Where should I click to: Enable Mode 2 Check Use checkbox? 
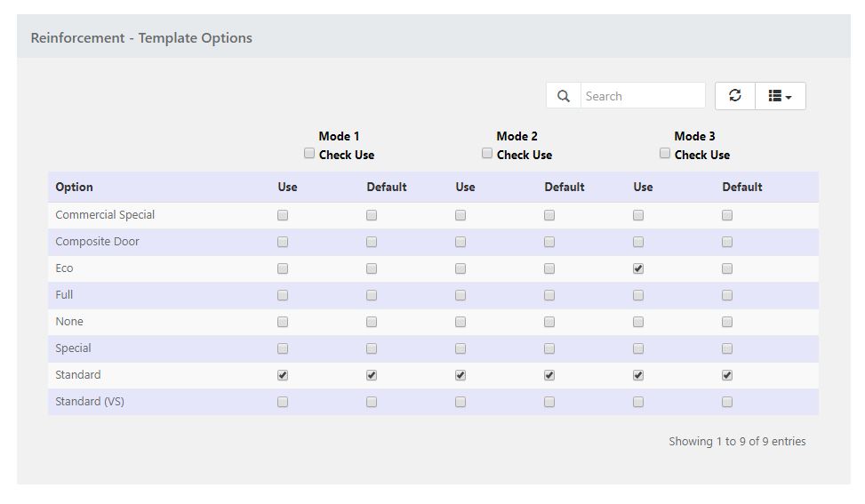[x=487, y=154]
